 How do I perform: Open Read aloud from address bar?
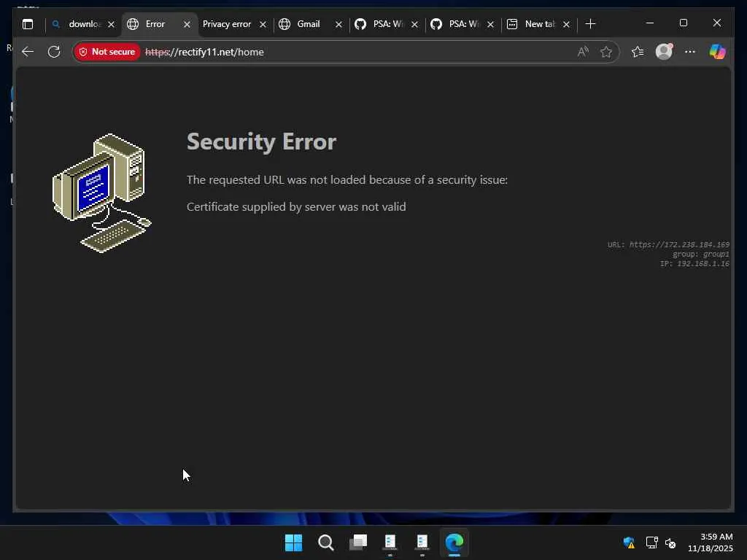583,52
